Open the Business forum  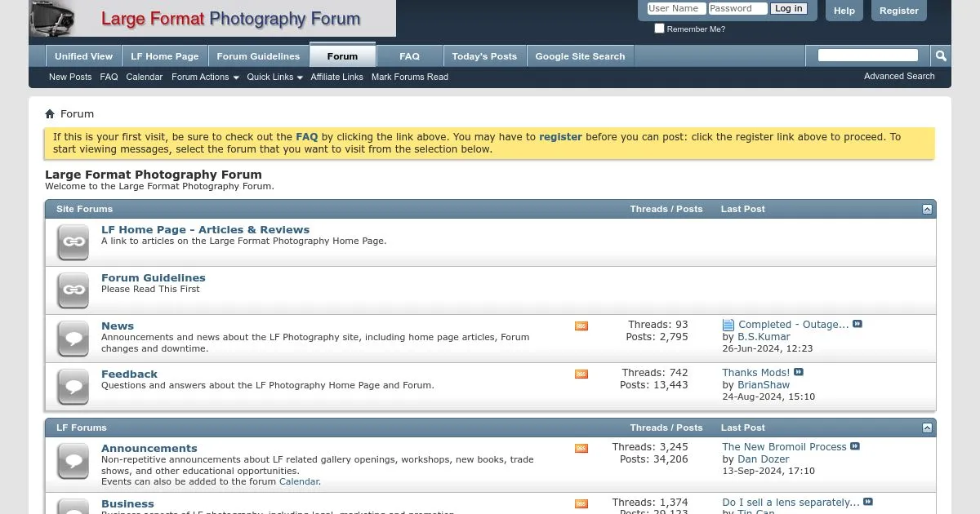click(x=127, y=504)
